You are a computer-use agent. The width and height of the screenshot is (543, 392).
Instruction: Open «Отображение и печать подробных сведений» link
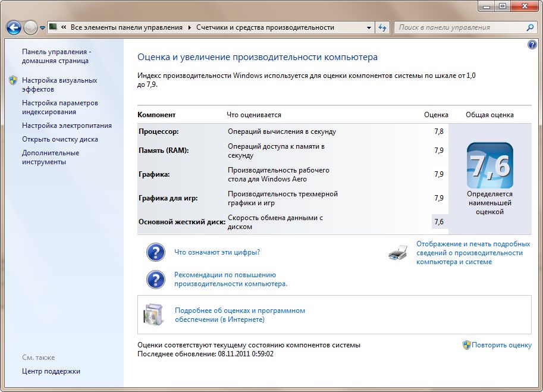point(473,253)
